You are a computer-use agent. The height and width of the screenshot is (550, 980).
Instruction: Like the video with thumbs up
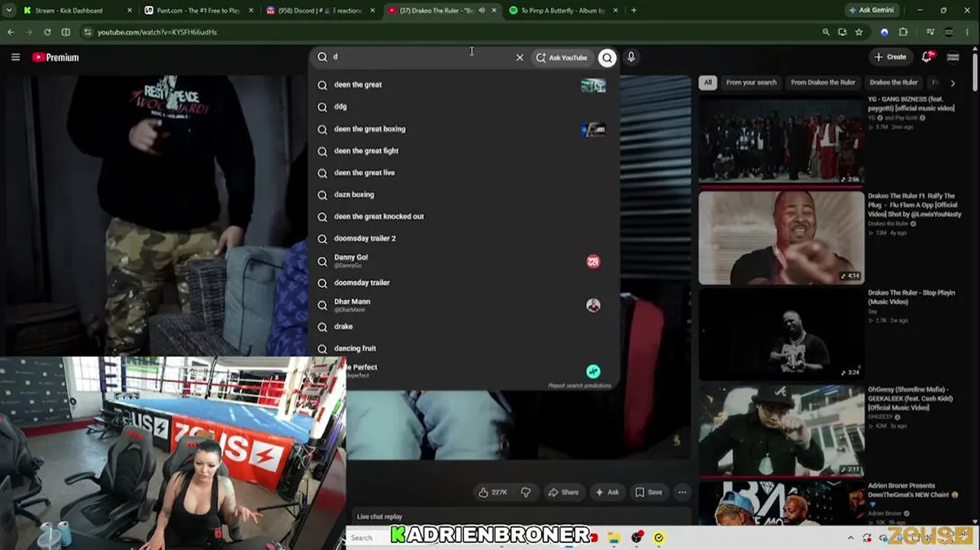(x=492, y=493)
